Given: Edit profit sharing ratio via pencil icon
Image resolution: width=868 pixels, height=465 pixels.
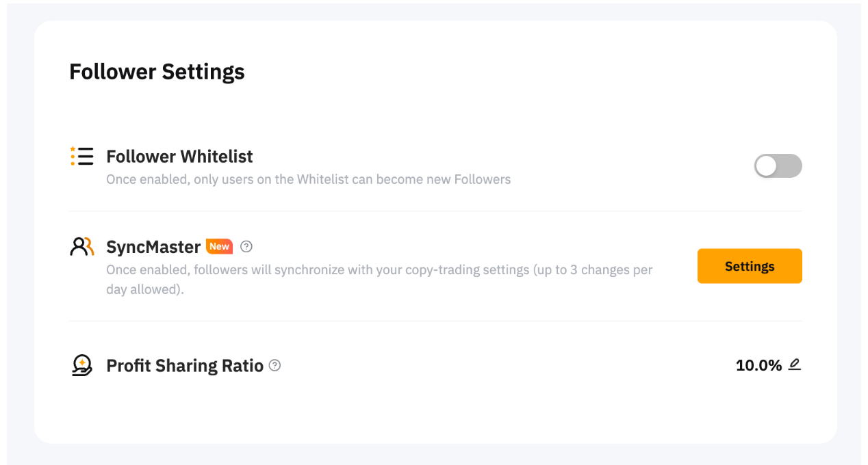Looking at the screenshot, I should [794, 364].
